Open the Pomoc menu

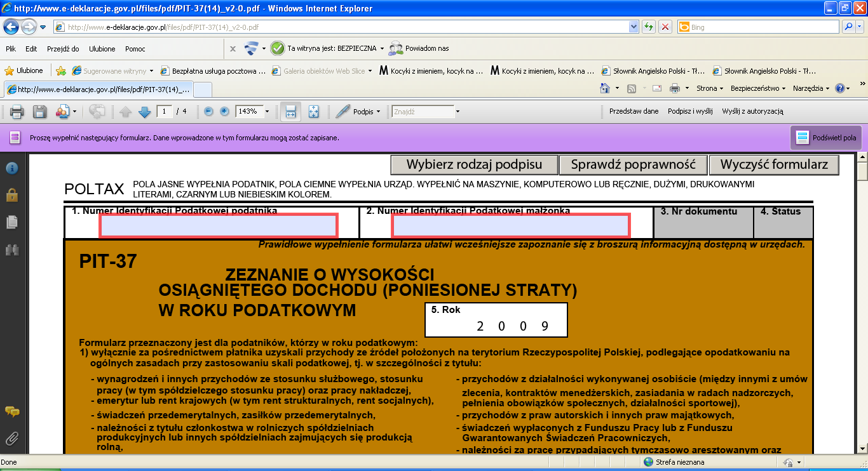click(135, 49)
